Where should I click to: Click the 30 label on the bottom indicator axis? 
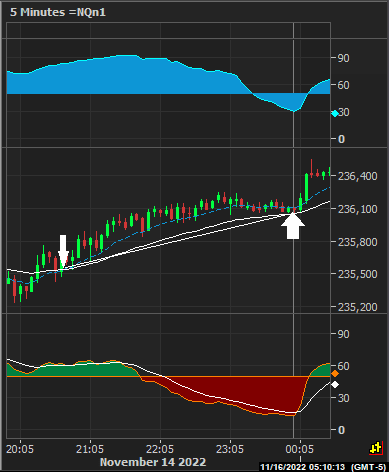(343, 398)
